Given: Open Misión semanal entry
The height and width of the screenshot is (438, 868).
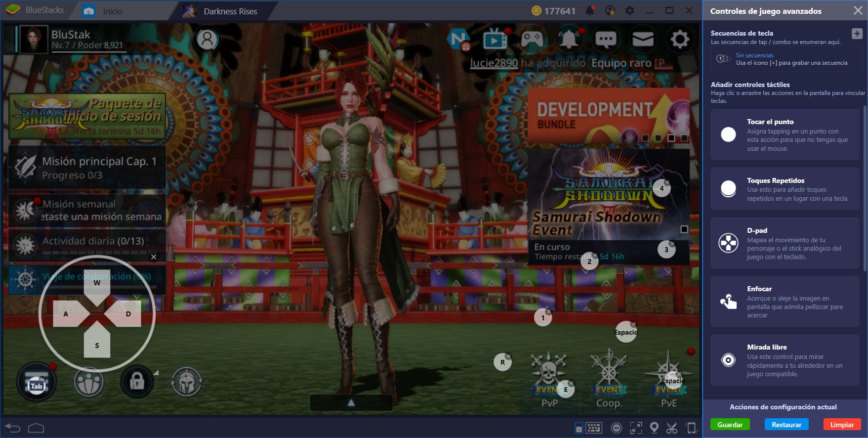Looking at the screenshot, I should tap(87, 210).
